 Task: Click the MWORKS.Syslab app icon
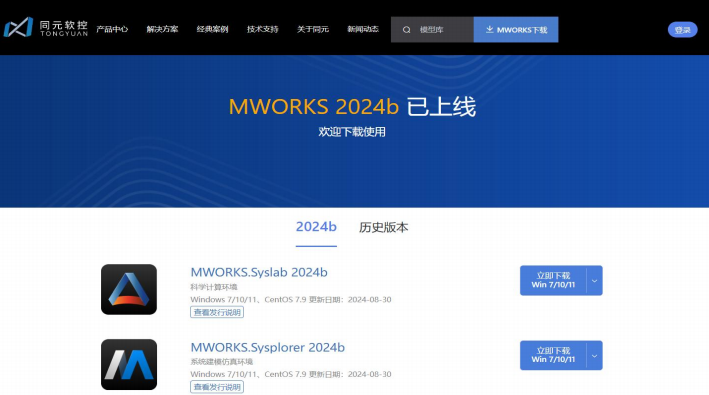129,289
